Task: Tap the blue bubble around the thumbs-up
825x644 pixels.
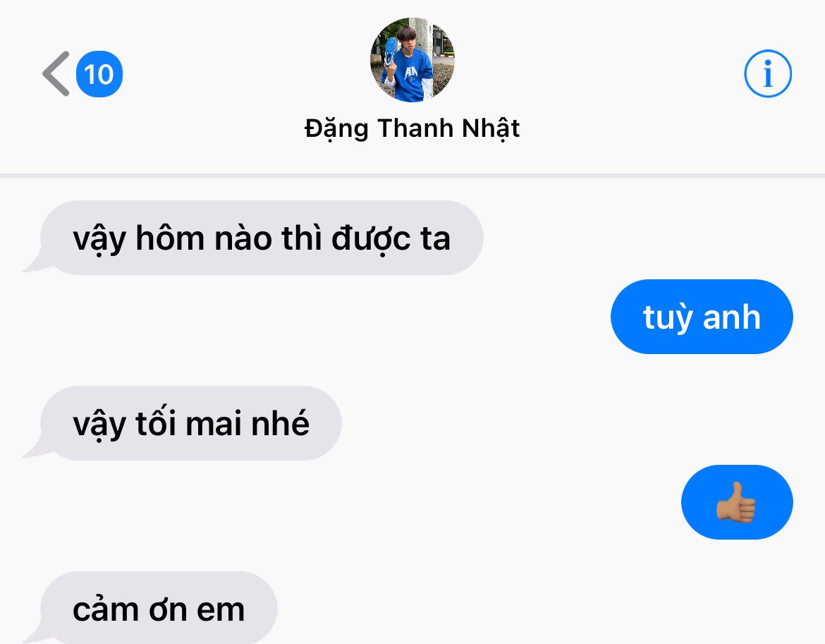Action: 737,502
